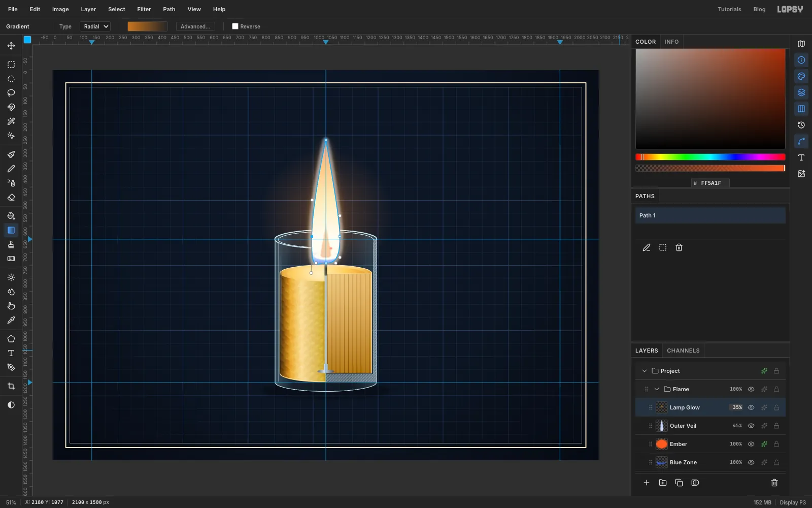Click the hex color field FF5A1F
Screen dimensions: 812x508
click(x=710, y=183)
